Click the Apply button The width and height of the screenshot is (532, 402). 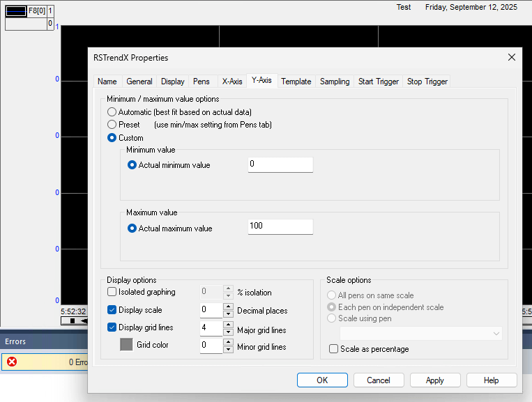435,380
